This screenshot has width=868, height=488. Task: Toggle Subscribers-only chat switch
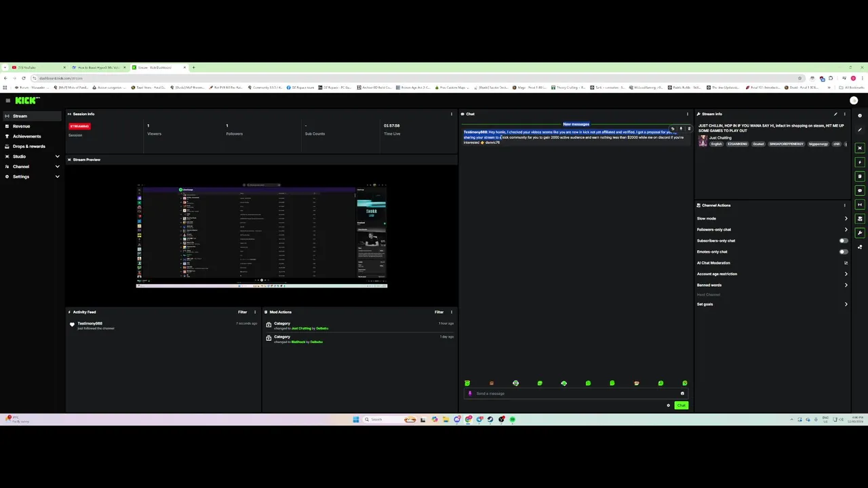click(x=844, y=241)
